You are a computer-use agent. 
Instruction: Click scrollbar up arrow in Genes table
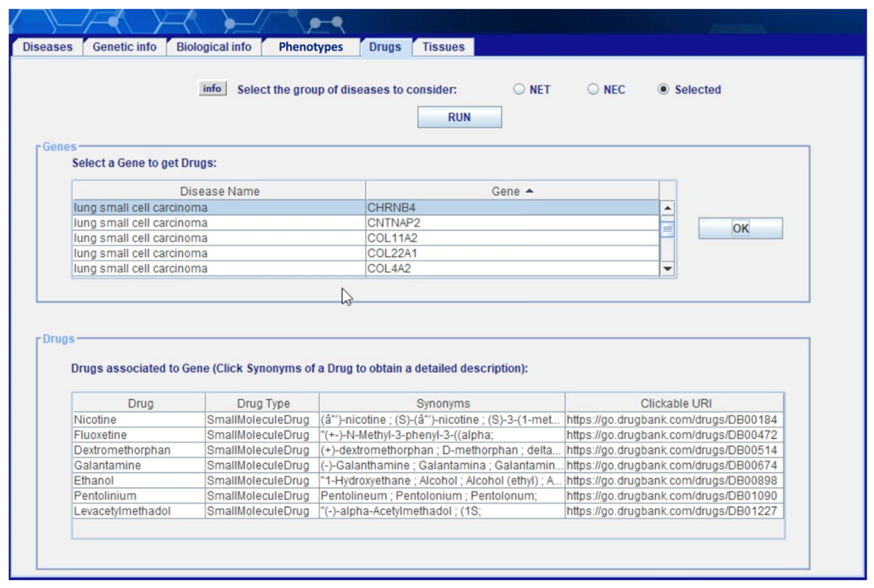667,208
